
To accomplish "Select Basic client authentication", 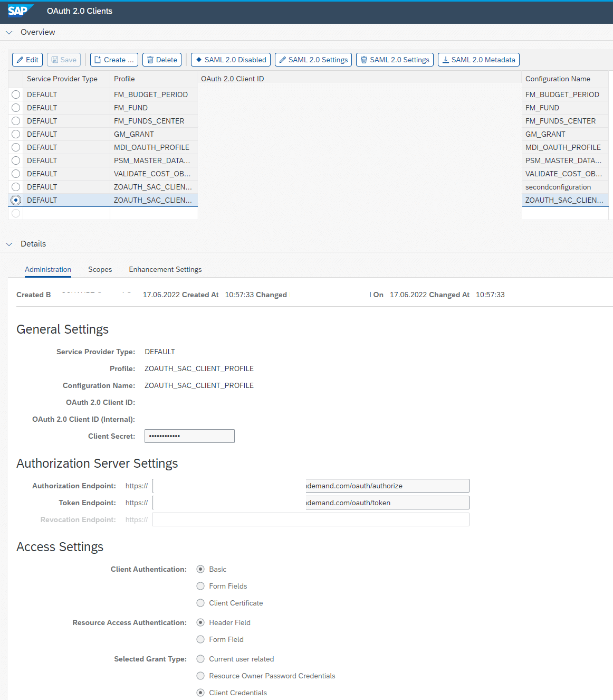I will [200, 569].
